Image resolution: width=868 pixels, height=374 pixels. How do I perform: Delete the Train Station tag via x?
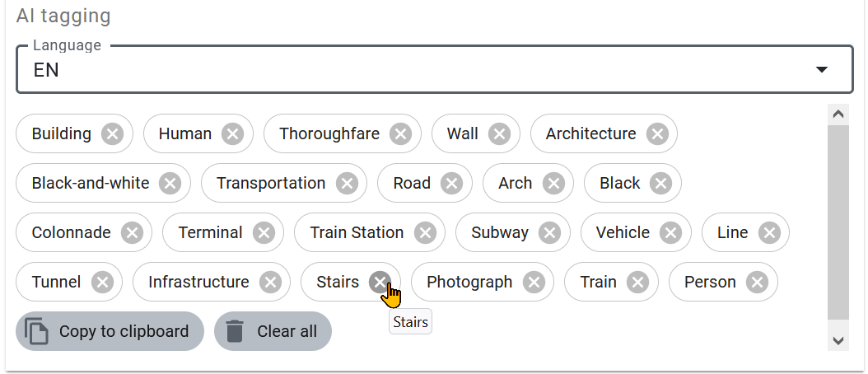click(x=425, y=232)
